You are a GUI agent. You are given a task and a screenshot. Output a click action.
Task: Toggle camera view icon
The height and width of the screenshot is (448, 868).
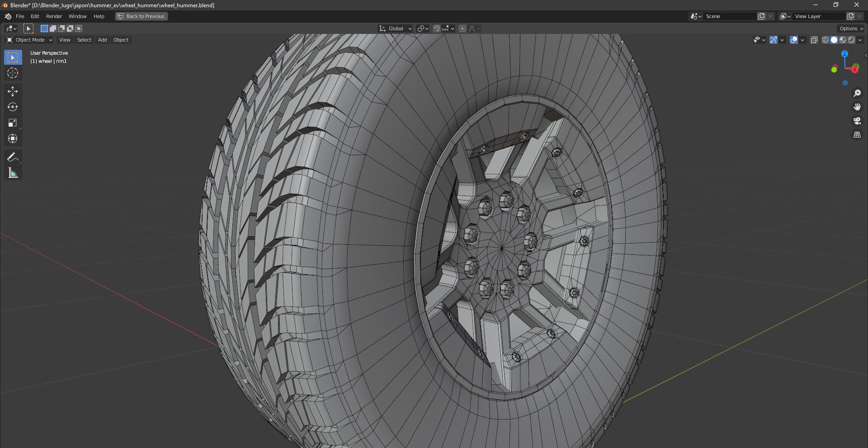click(x=857, y=121)
